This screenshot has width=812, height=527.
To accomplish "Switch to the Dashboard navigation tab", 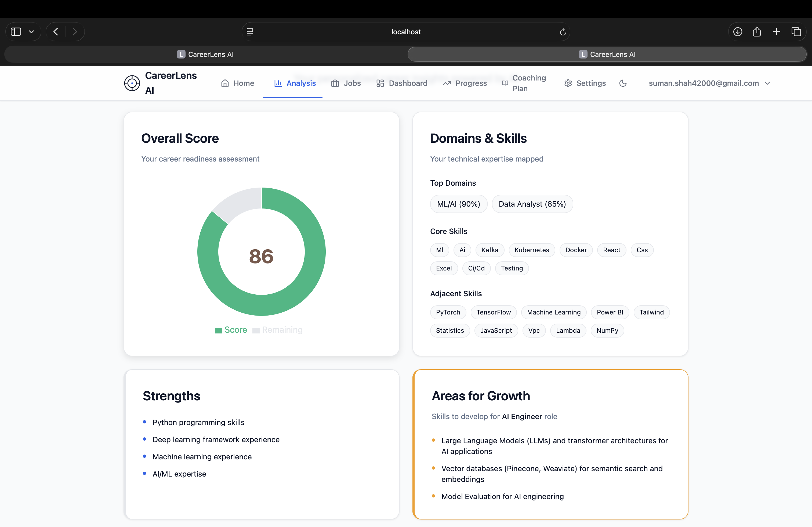I will coord(401,83).
